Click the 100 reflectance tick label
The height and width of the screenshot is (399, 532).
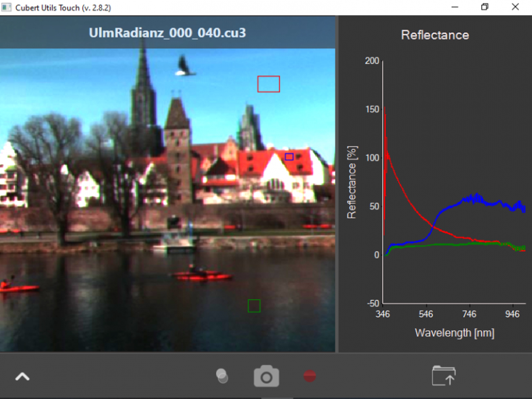click(372, 158)
